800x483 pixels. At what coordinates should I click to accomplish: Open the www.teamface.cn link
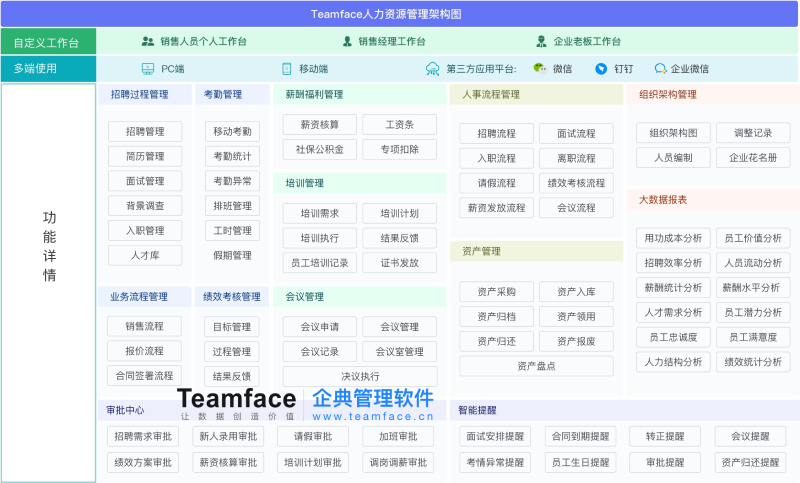[373, 417]
